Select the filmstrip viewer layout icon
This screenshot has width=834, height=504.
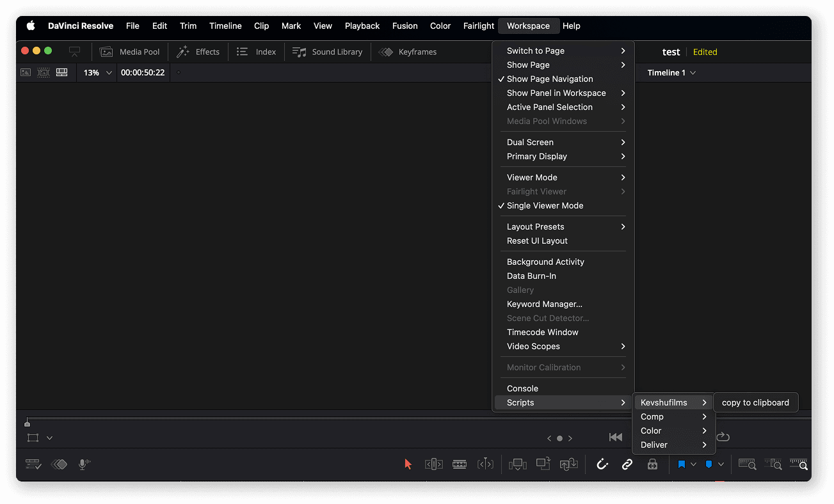tap(44, 72)
